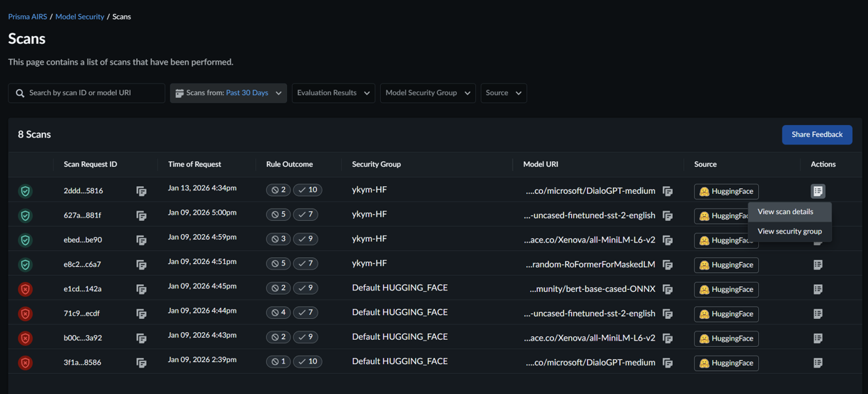This screenshot has height=394, width=868.
Task: Open actions menu for scan 71c9...ecdf
Action: pos(817,314)
